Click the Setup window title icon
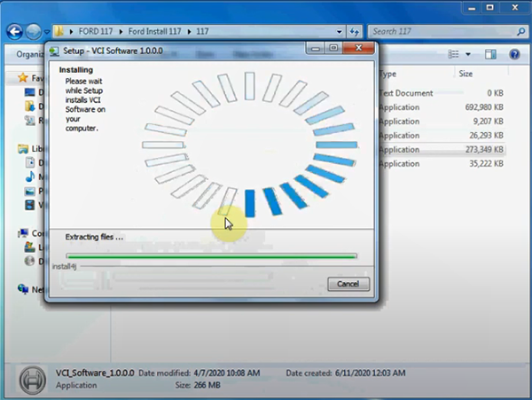 (54, 51)
